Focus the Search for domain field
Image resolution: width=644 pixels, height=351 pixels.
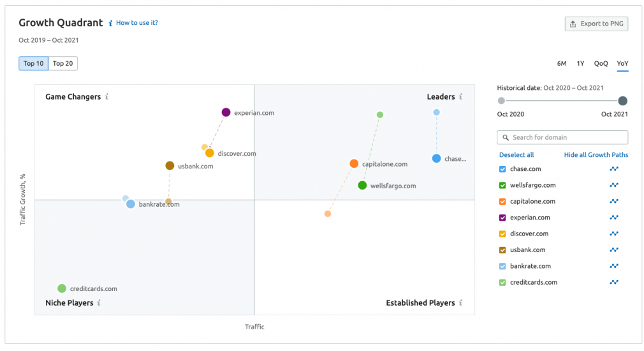coord(562,137)
